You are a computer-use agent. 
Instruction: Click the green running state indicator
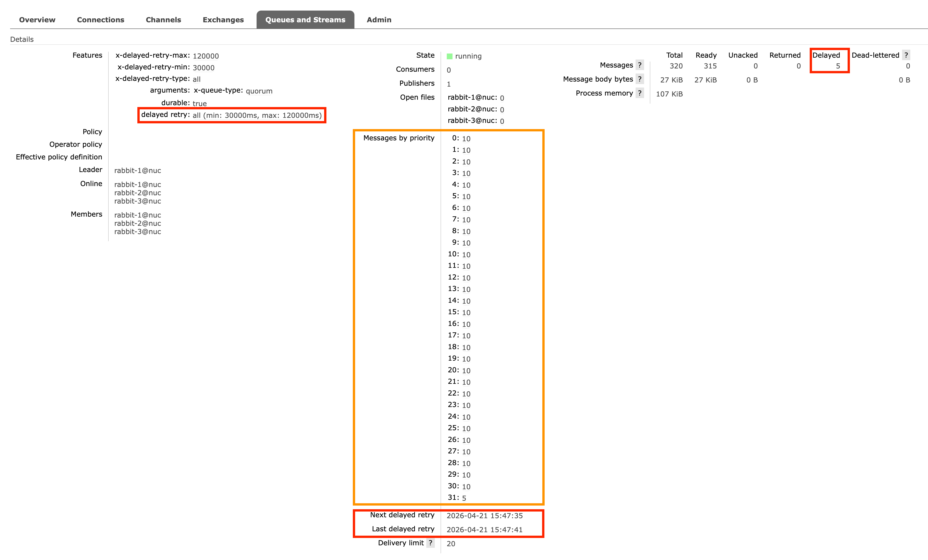[x=450, y=56]
